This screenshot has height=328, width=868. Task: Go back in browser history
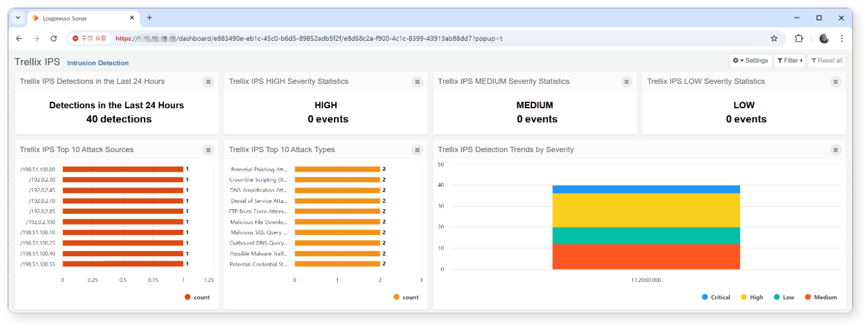coord(19,38)
